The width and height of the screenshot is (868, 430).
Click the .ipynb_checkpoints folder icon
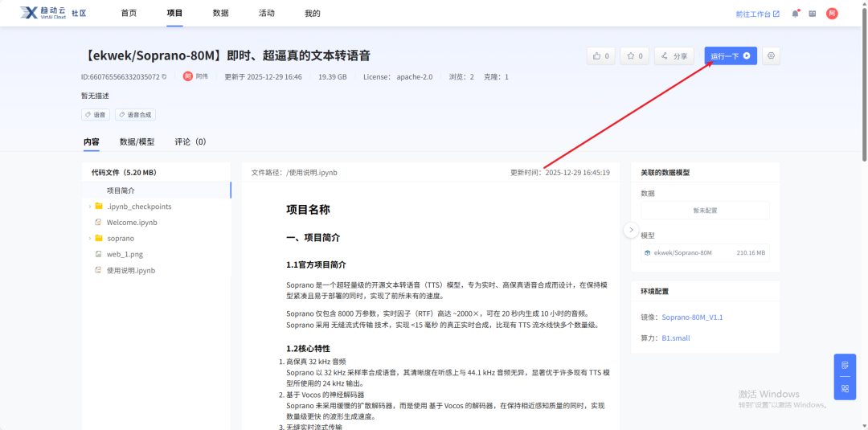pos(99,207)
